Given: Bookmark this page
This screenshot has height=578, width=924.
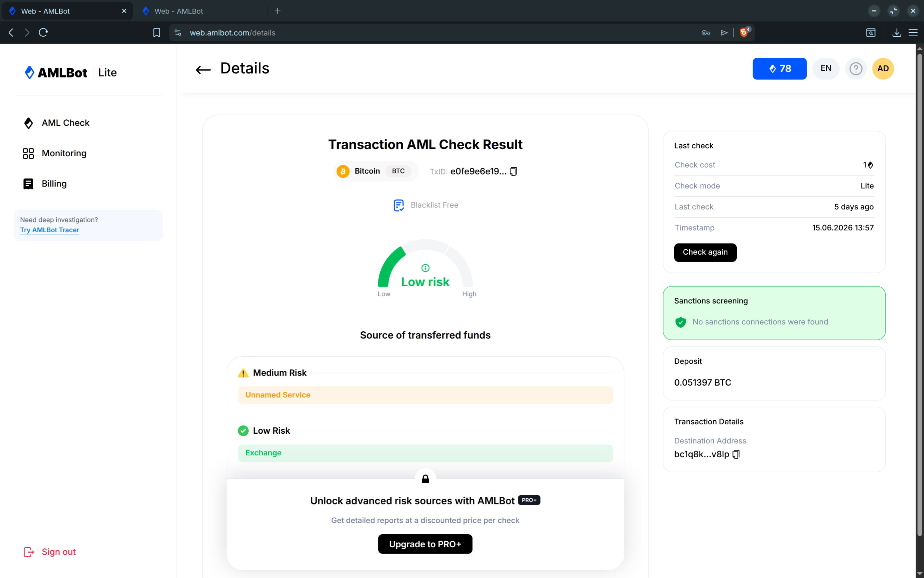Looking at the screenshot, I should [x=156, y=33].
